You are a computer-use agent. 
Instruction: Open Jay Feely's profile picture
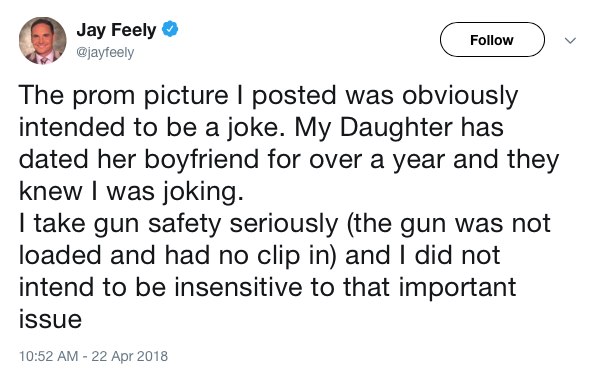coord(42,41)
